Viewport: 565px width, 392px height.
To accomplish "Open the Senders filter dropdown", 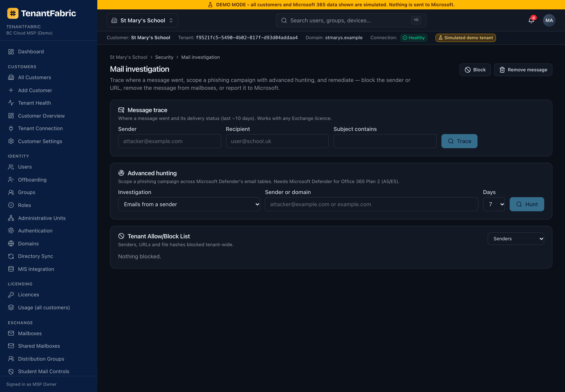I will [x=516, y=239].
